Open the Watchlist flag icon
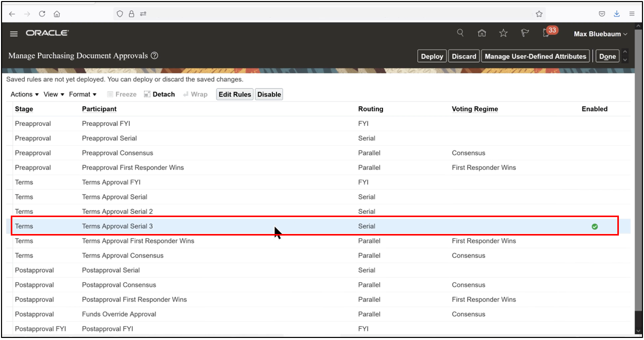Viewport: 644px width, 340px height. point(525,32)
